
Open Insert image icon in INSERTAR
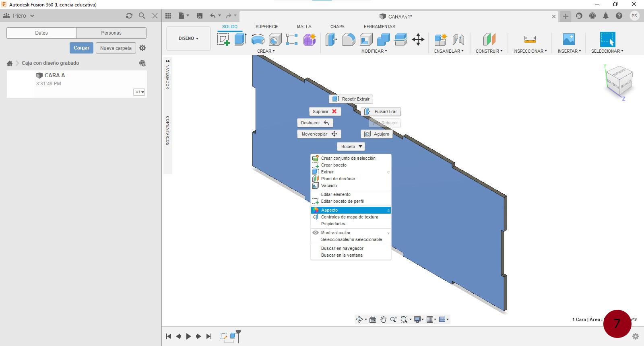pos(569,39)
